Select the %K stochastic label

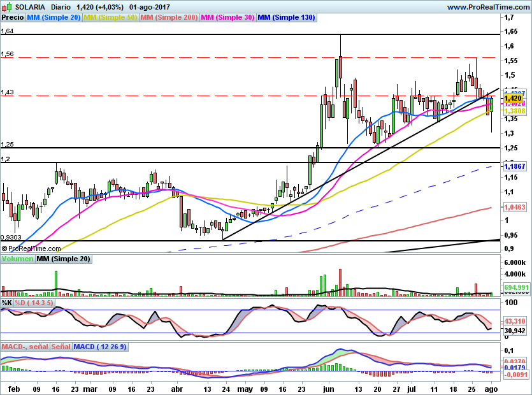(7, 303)
